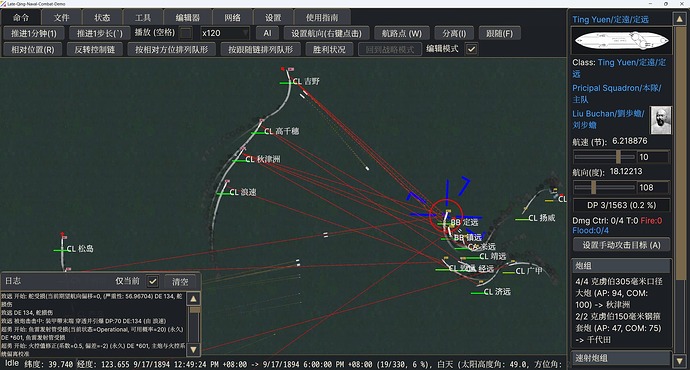Switch to the 状态 tab
The height and width of the screenshot is (370, 690).
[x=102, y=18]
